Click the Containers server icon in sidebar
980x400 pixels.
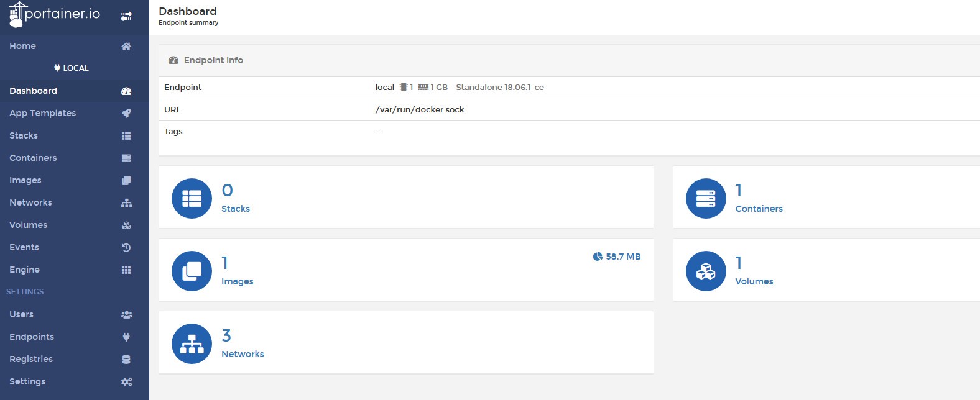[x=126, y=158]
